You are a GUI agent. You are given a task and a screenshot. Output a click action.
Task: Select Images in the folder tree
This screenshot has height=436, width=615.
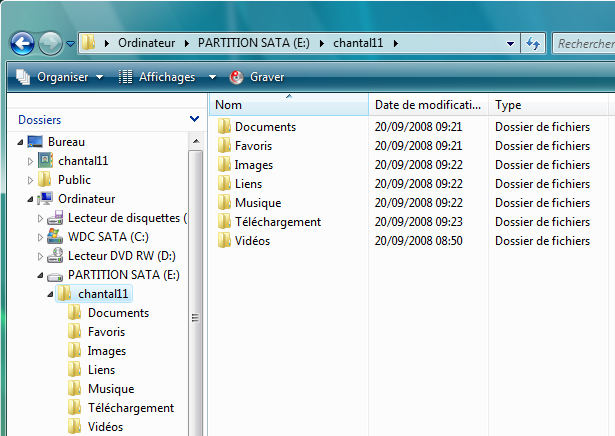[x=107, y=351]
